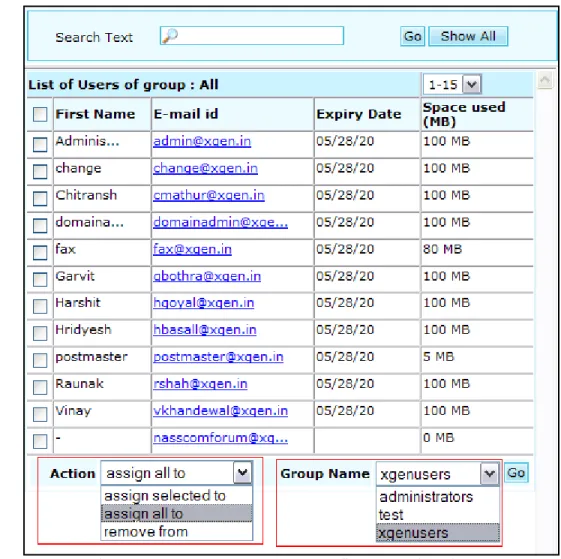Select 'administrators' group option
561x559 pixels.
click(x=438, y=497)
